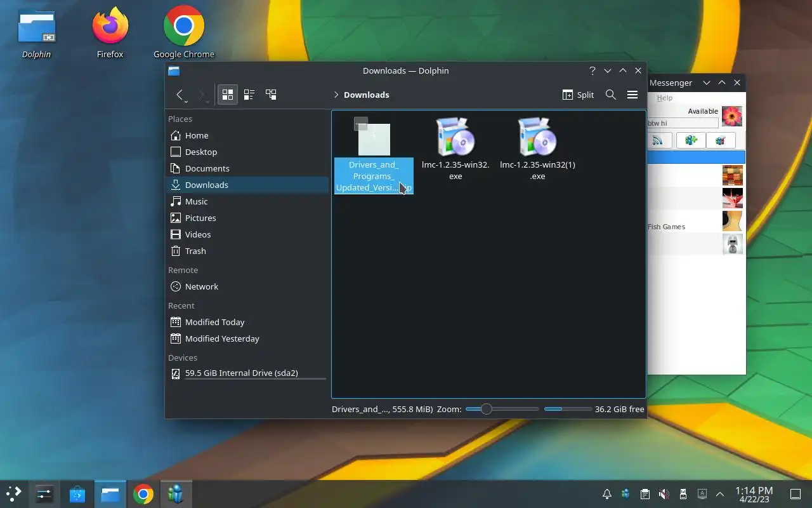This screenshot has width=812, height=508.
Task: Click Messenger icon in system tray
Action: 626,494
